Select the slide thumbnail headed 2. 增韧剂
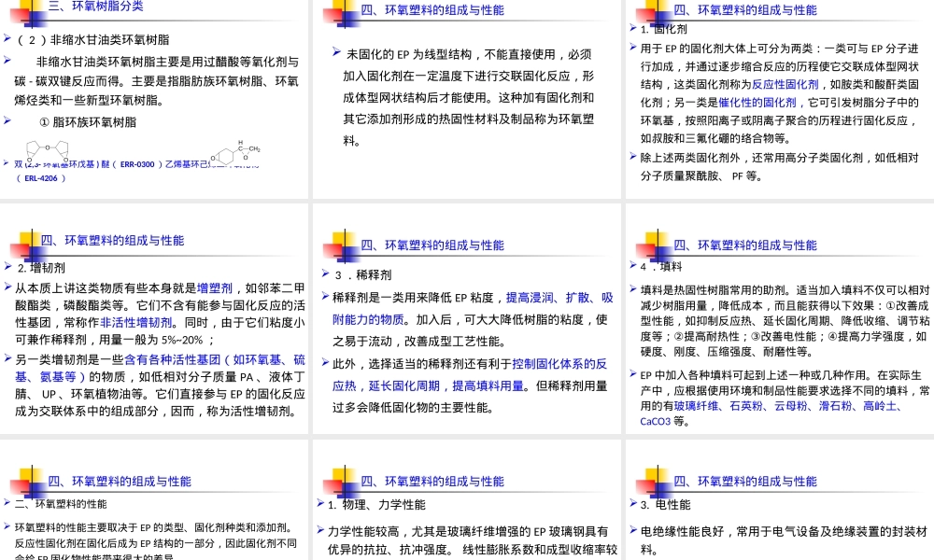934x560 pixels. (x=154, y=319)
